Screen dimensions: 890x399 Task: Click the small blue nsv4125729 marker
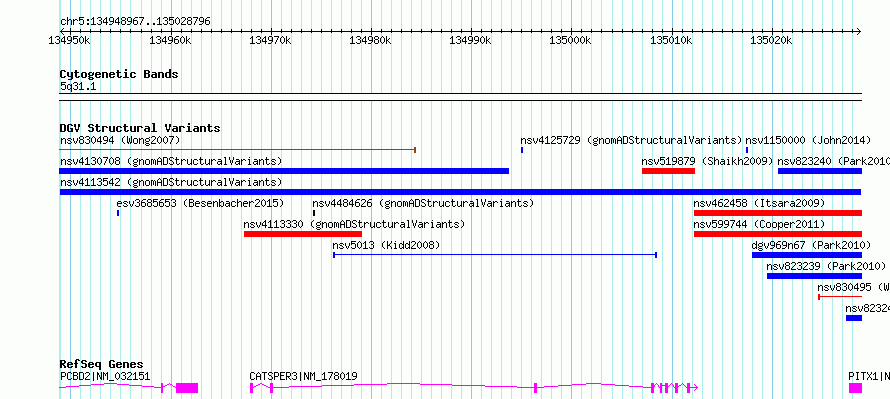pyautogui.click(x=522, y=150)
